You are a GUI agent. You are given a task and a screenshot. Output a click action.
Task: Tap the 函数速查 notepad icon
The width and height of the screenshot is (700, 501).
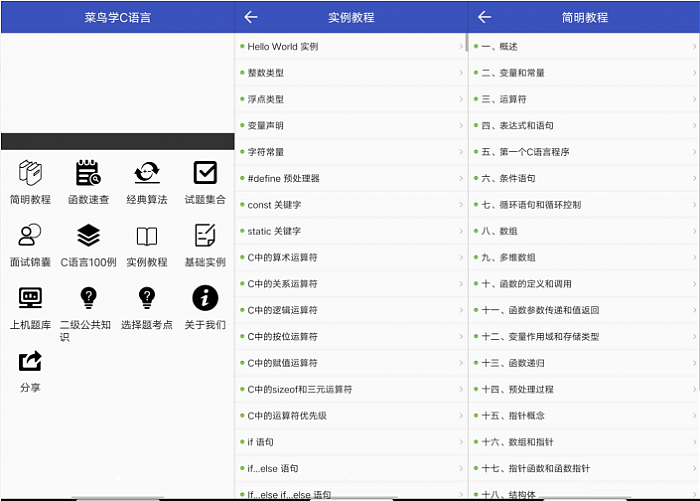point(88,173)
